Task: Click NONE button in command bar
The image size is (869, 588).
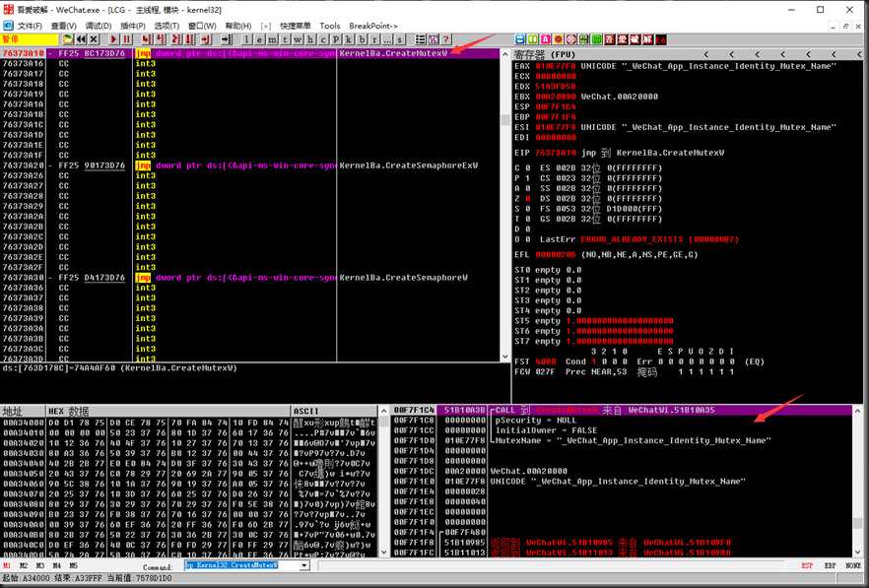Action: [x=853, y=565]
